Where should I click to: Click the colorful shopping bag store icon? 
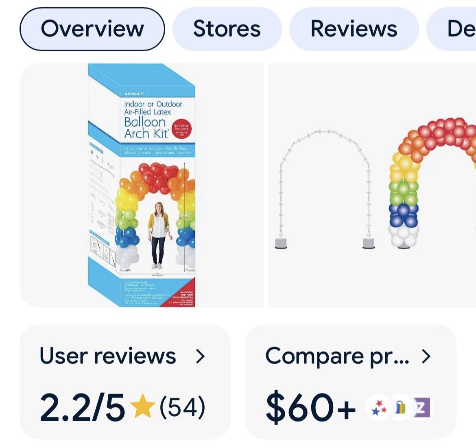coord(401,407)
